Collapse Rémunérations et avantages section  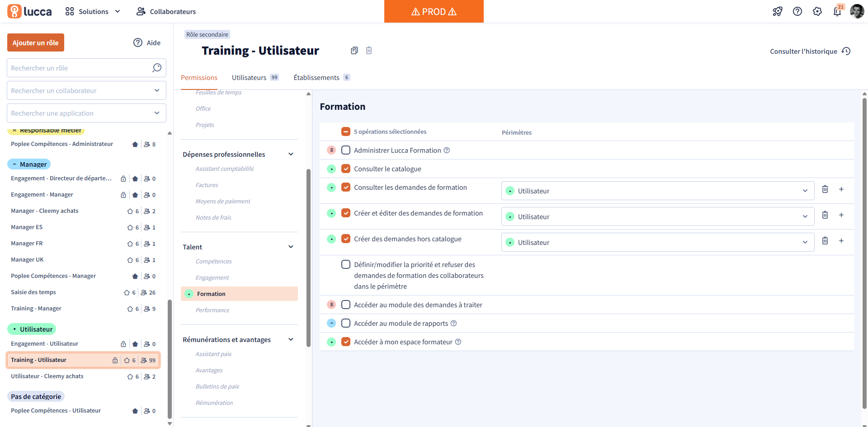[x=291, y=339]
